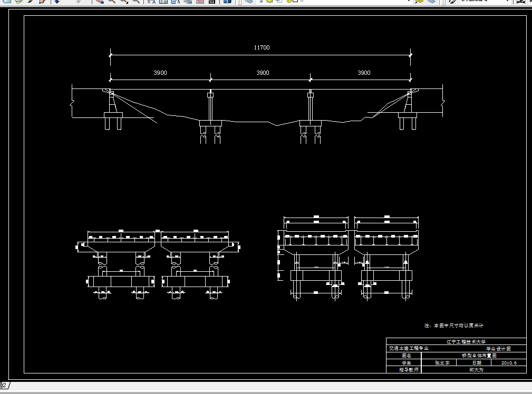Select the title 辽宁工程技术大学 in title block

click(466, 342)
